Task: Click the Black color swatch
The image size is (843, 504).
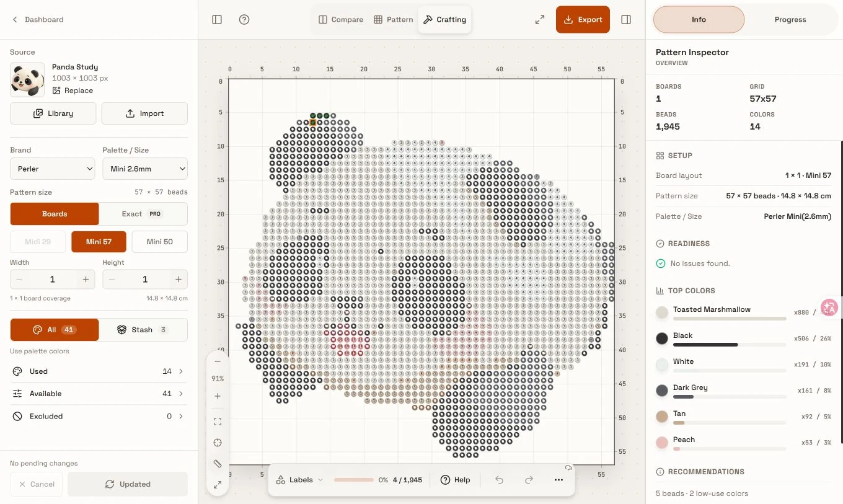Action: (x=662, y=338)
